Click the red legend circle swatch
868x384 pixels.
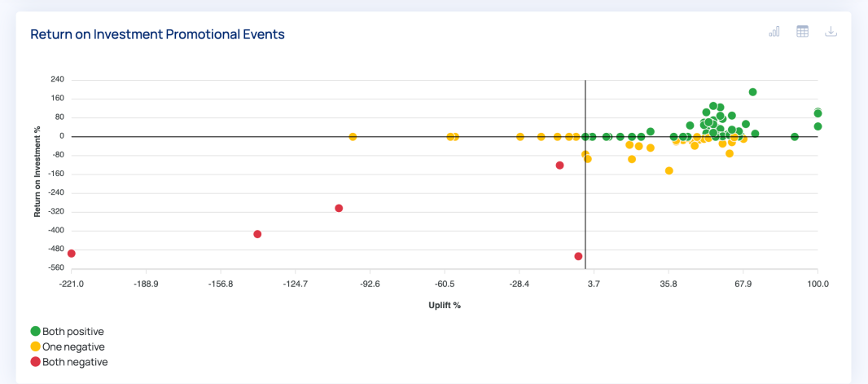35,362
